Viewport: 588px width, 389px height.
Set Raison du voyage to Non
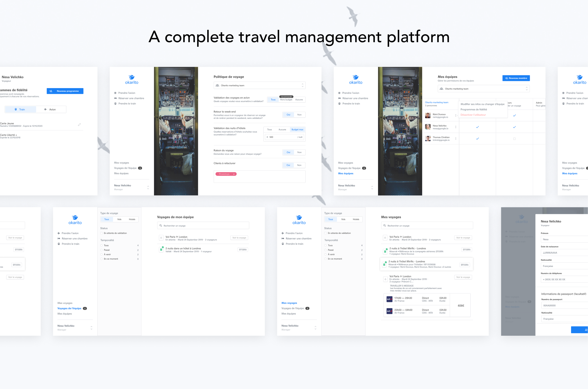[299, 152]
